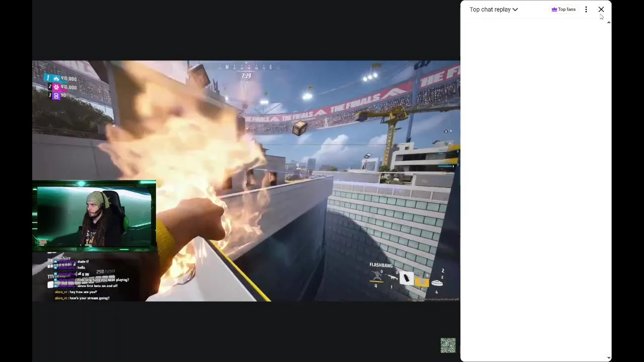This screenshot has height=362, width=644.
Task: Click the gameplay video area
Action: point(246,181)
